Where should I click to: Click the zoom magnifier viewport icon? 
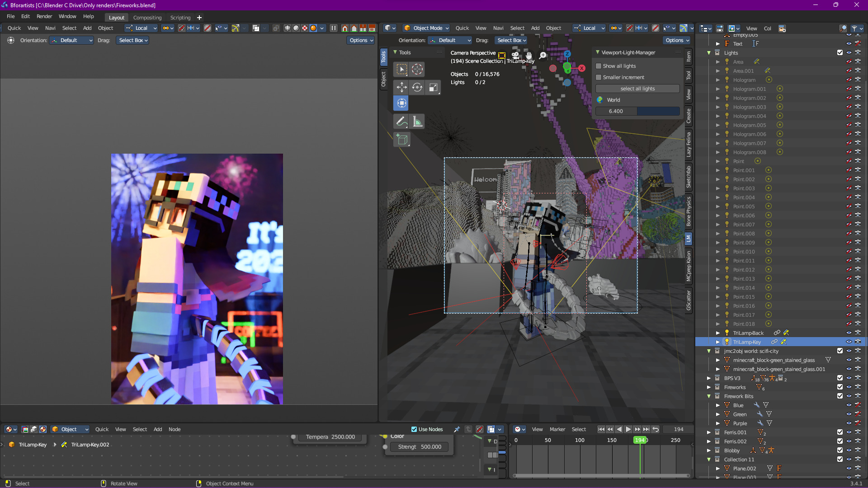coord(542,55)
